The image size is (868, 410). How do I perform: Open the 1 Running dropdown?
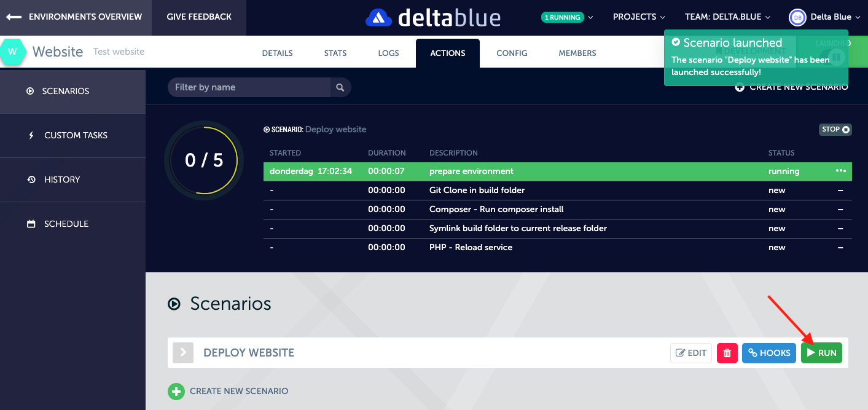(568, 17)
